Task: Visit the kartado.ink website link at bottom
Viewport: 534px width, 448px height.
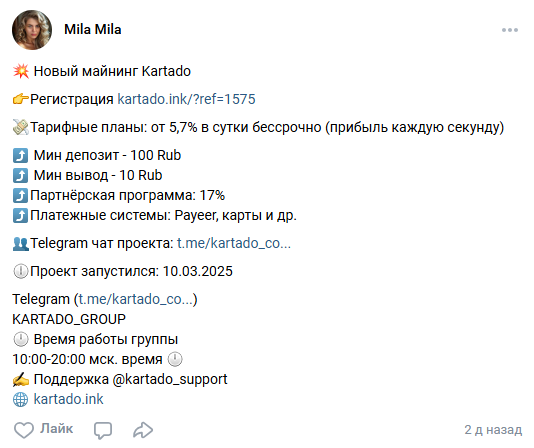Action: click(68, 399)
